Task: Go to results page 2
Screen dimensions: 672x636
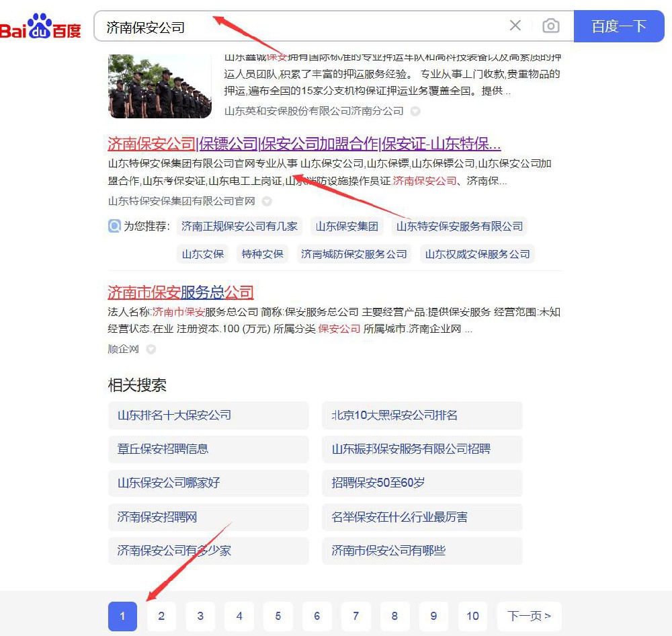Action: [161, 616]
